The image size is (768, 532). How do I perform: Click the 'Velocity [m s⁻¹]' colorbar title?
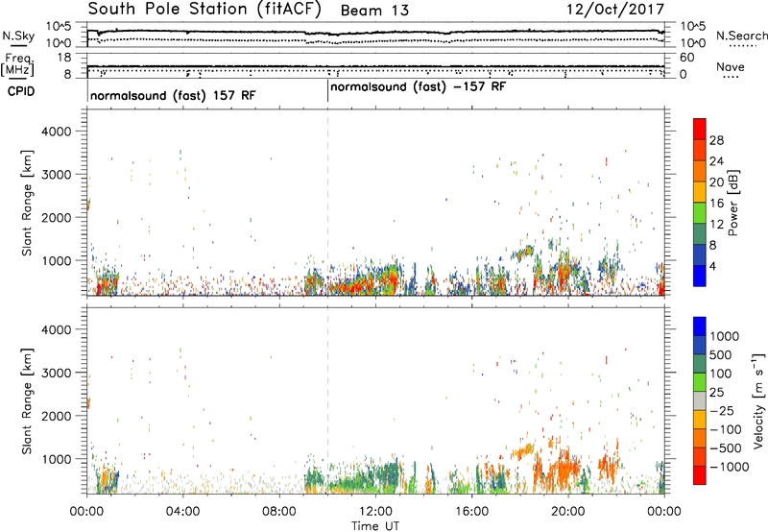[758, 400]
